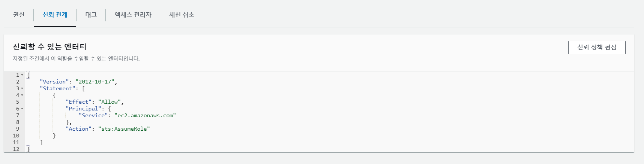Click the "Allow" effect value
The image size is (644, 164).
[x=110, y=102]
